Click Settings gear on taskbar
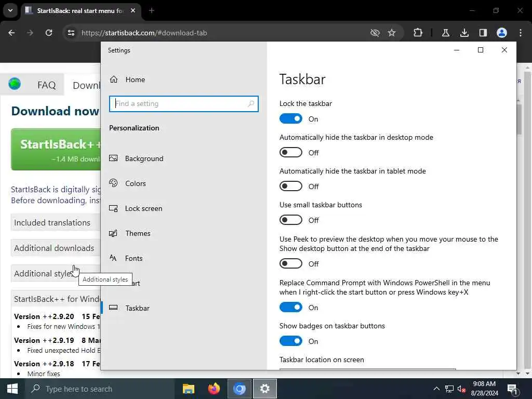Viewport: 532px width, 399px height. tap(264, 389)
